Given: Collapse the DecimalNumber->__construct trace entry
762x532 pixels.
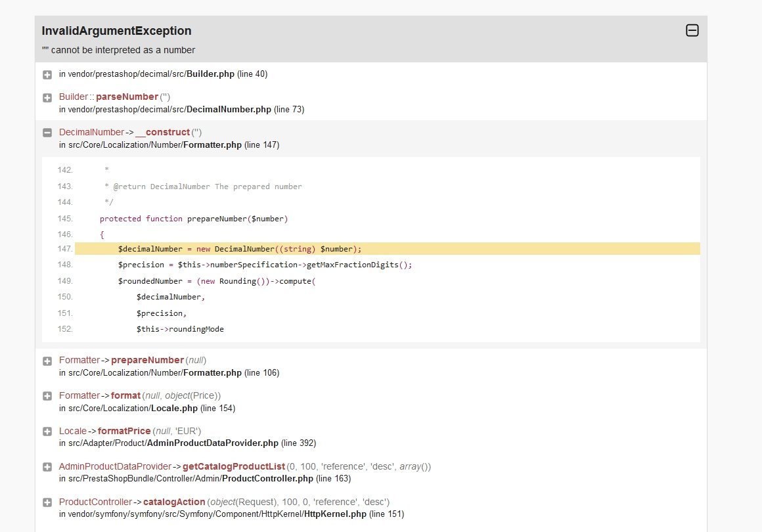Looking at the screenshot, I should point(47,133).
